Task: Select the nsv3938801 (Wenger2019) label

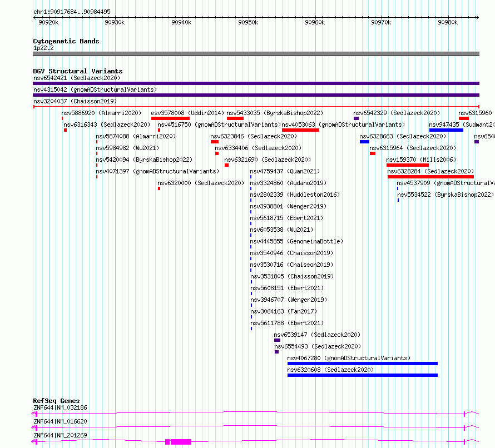Action: (x=288, y=206)
